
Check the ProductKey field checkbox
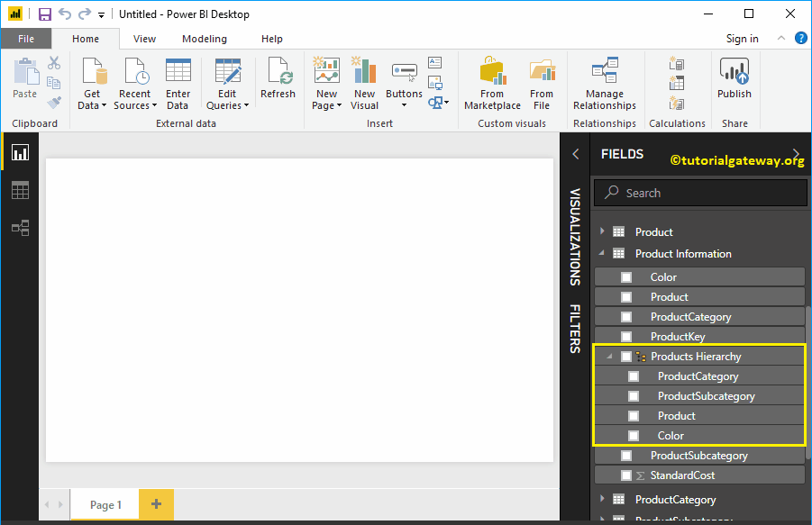(626, 337)
